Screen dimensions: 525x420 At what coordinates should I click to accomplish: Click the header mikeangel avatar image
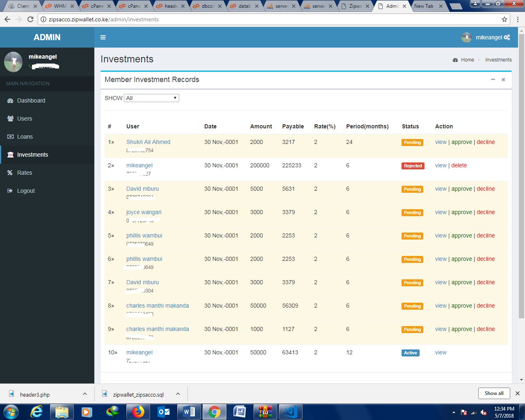click(466, 37)
